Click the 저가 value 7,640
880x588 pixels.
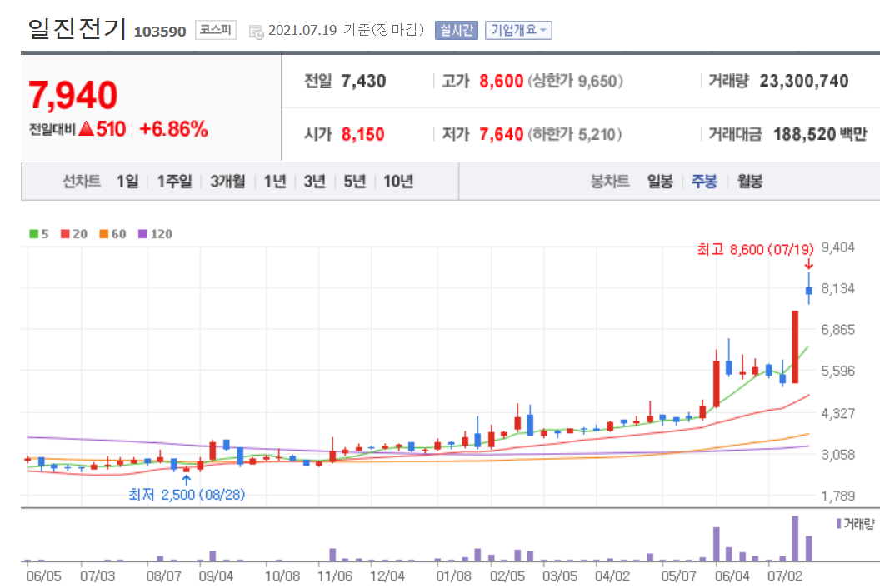(x=501, y=135)
